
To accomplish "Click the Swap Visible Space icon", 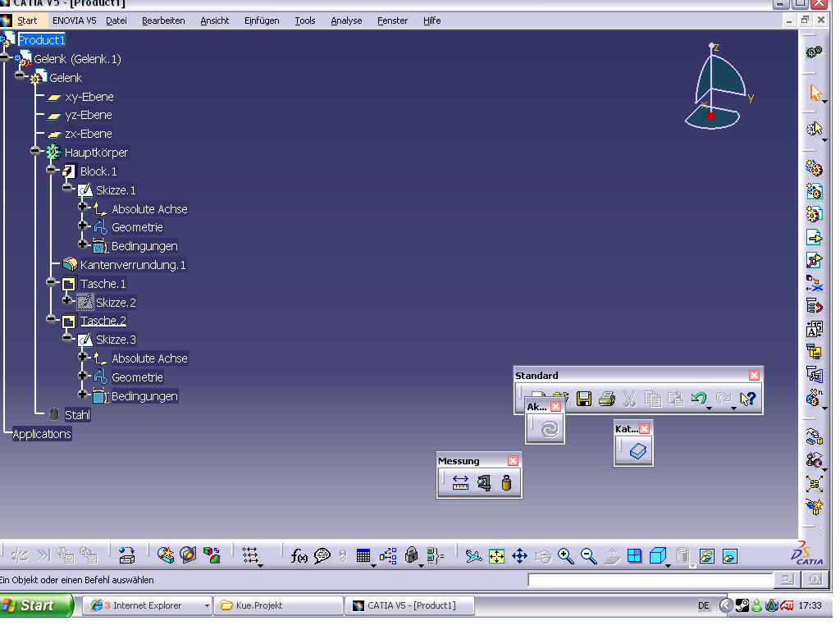I will coord(729,556).
